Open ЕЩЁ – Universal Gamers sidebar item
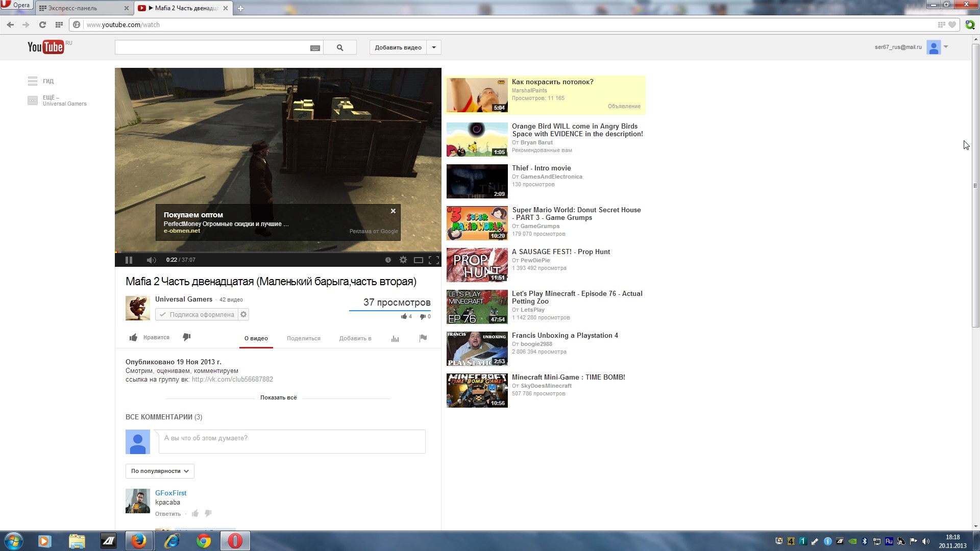The width and height of the screenshot is (980, 551). (x=57, y=101)
